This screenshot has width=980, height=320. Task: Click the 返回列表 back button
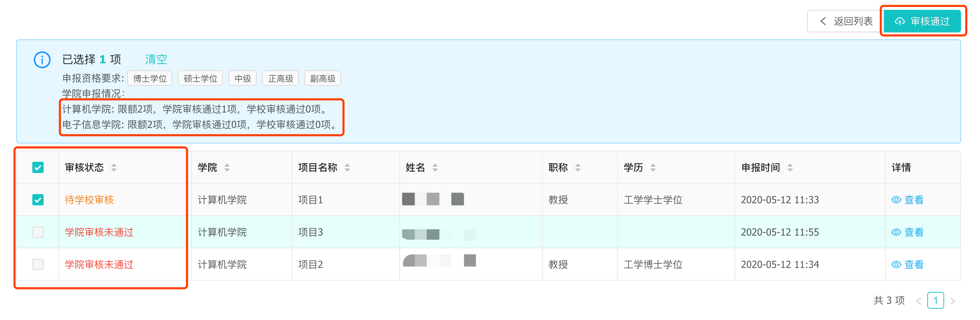[846, 21]
